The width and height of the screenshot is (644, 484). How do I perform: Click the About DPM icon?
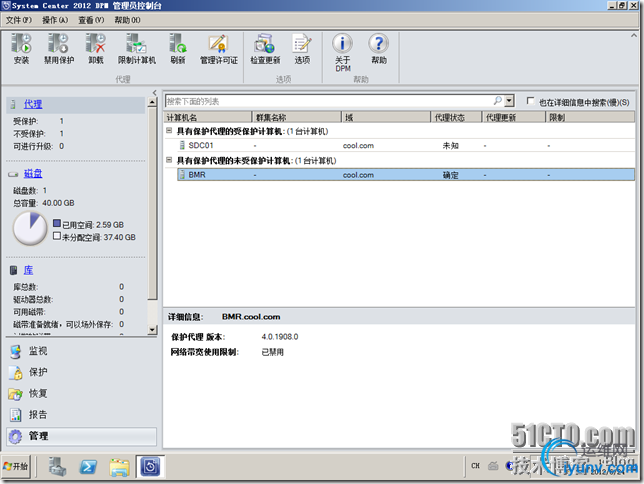343,44
